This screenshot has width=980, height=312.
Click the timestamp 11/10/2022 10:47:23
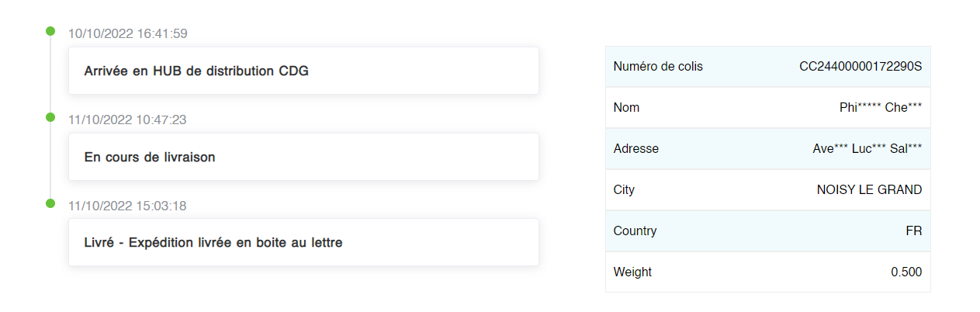(128, 120)
